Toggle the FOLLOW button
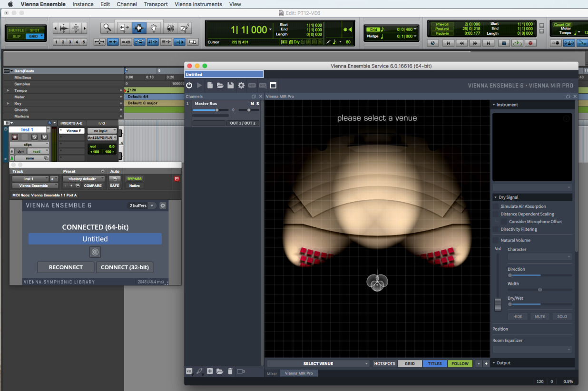Viewport: 588px width, 391px height. click(x=460, y=363)
